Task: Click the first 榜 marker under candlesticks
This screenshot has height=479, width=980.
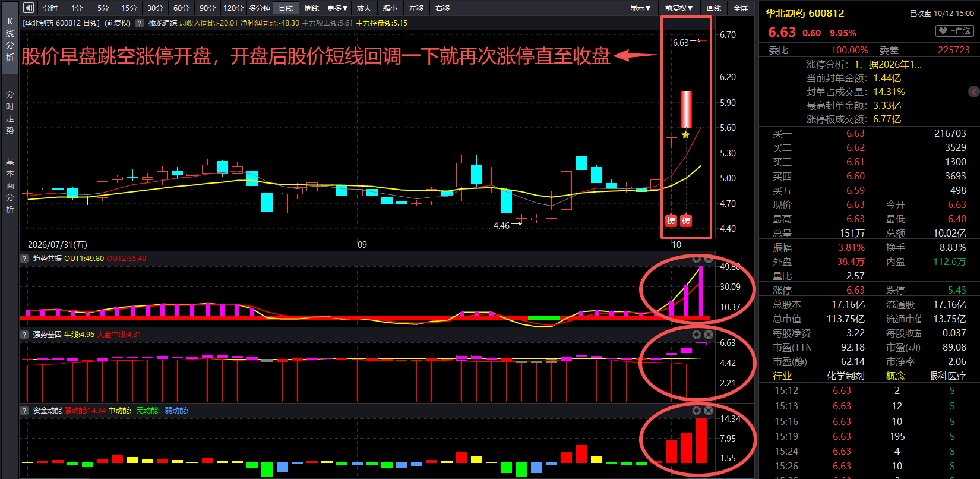Action: [x=671, y=220]
